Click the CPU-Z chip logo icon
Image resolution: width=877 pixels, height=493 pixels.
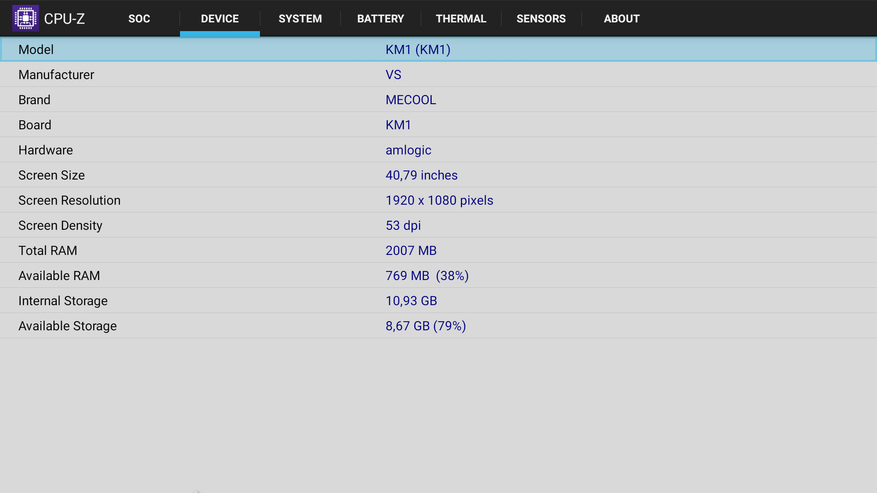tap(25, 18)
